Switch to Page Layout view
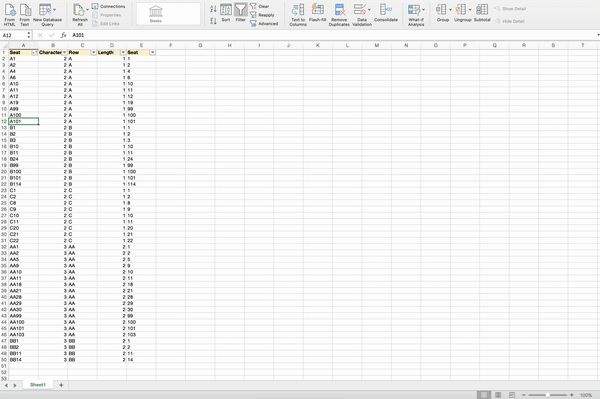This screenshot has height=399, width=600. [x=498, y=395]
